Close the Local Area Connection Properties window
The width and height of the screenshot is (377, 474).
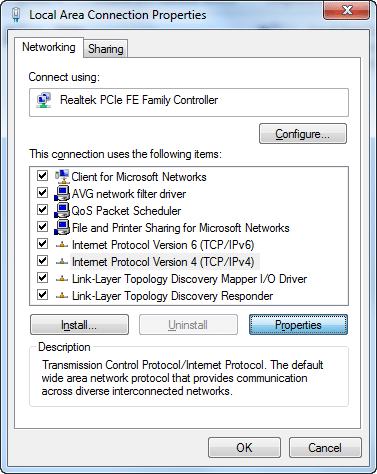346,11
